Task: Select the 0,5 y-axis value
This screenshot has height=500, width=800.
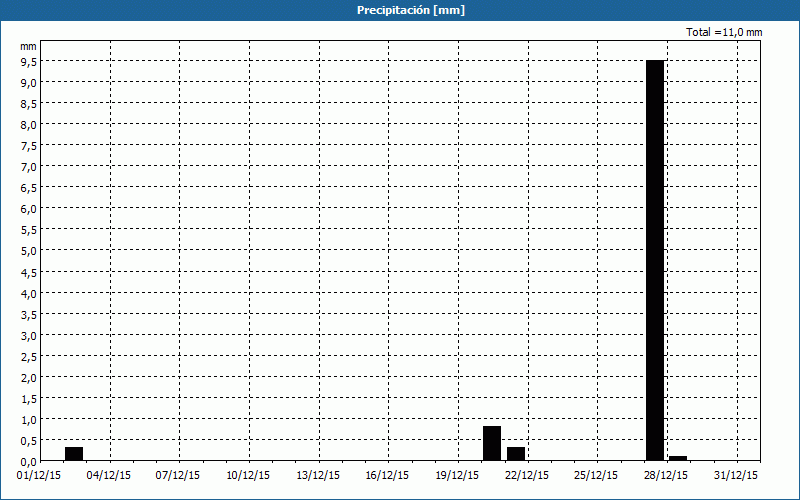Action: tap(29, 441)
